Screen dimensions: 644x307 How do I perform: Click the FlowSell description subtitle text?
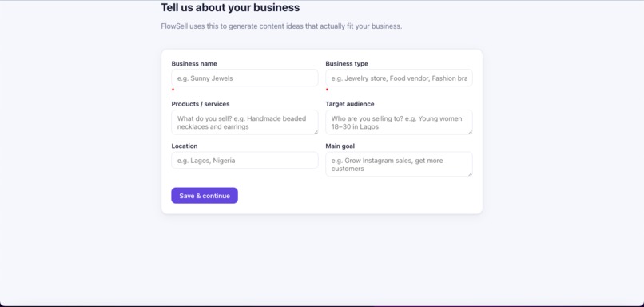coord(281,26)
